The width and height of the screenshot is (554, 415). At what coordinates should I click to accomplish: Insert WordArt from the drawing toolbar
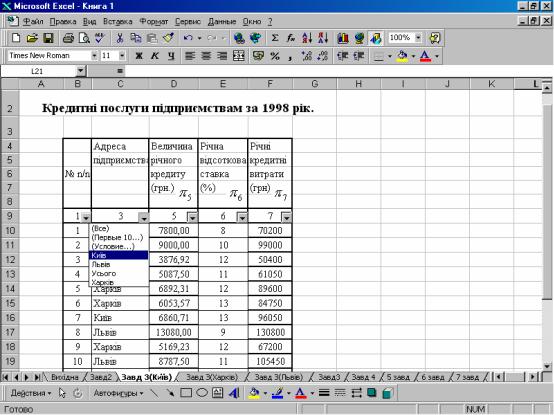point(234,393)
